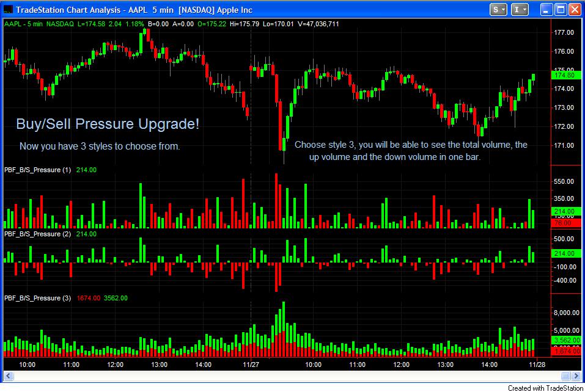The height and width of the screenshot is (392, 585).
Task: Open the S symbol-link dropdown in title bar
Action: [x=498, y=10]
